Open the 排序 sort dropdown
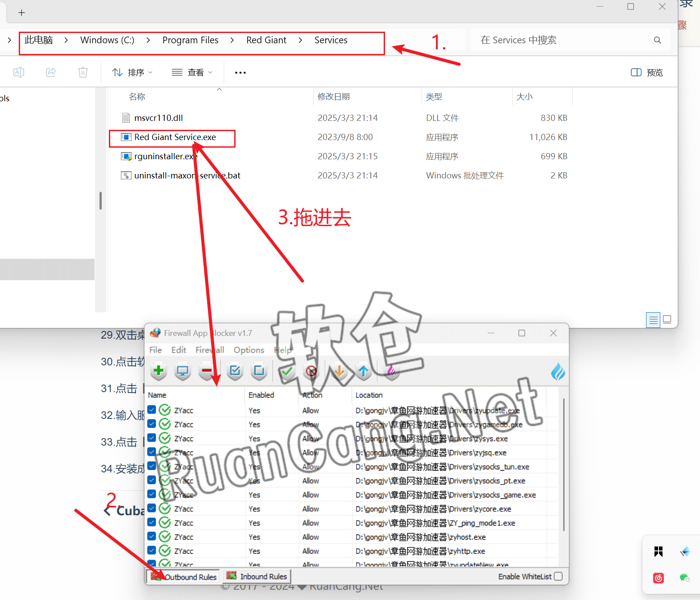 click(133, 72)
